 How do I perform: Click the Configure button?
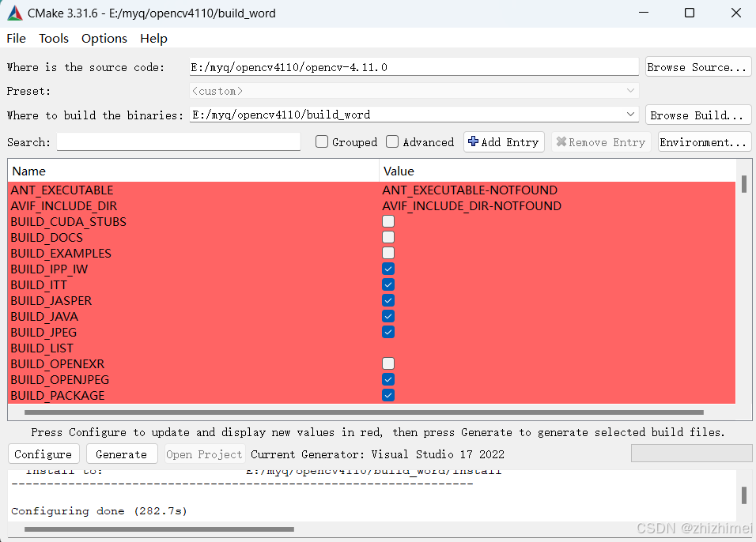(x=43, y=454)
